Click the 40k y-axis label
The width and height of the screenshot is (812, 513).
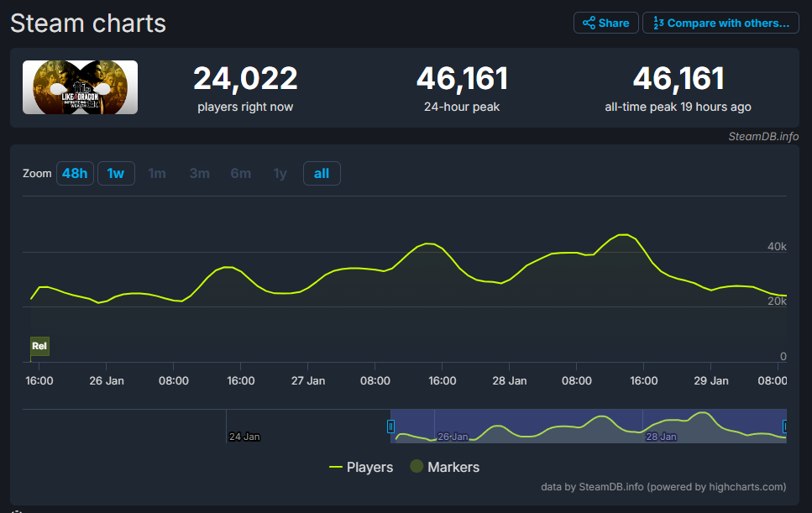(x=777, y=246)
